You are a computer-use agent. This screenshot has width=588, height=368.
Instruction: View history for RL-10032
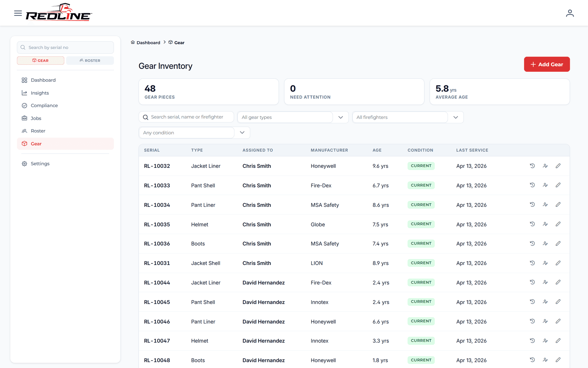pos(532,166)
